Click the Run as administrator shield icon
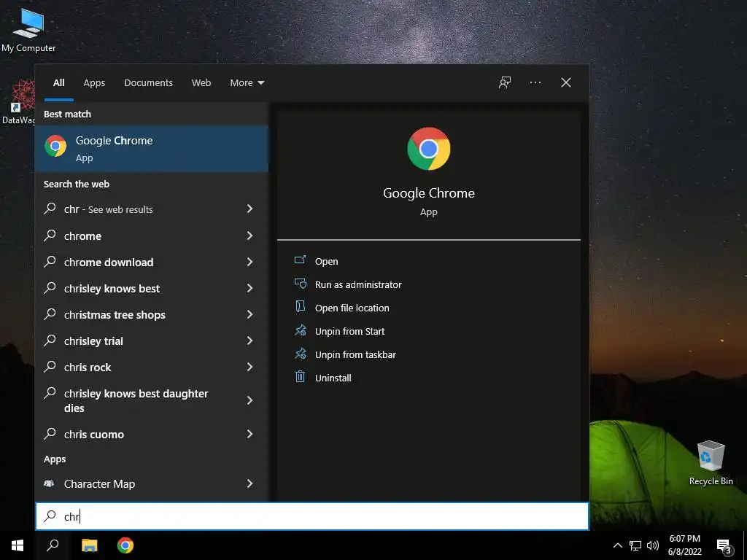 pos(300,284)
